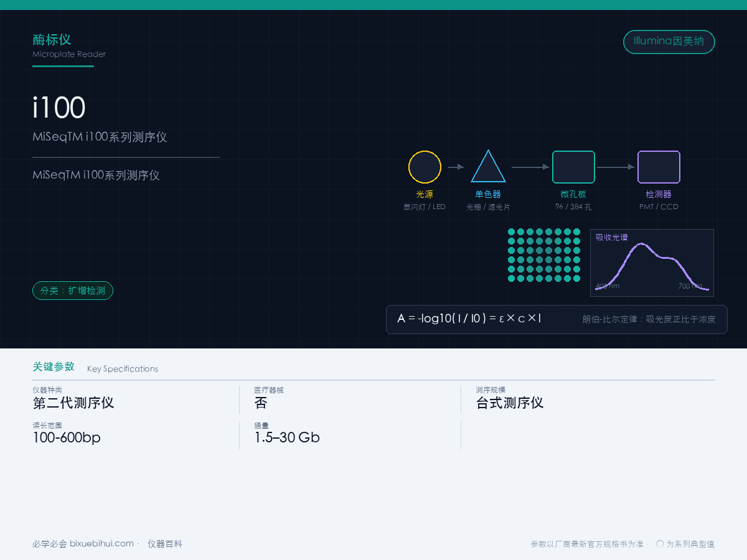Click the 台式测序仪 value
The height and width of the screenshot is (560, 747).
click(x=510, y=403)
